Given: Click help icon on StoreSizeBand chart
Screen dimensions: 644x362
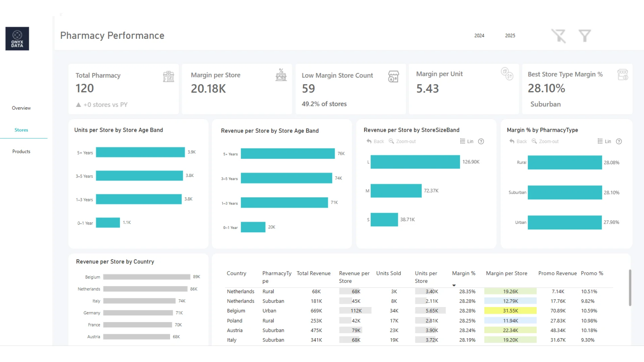Looking at the screenshot, I should (481, 141).
